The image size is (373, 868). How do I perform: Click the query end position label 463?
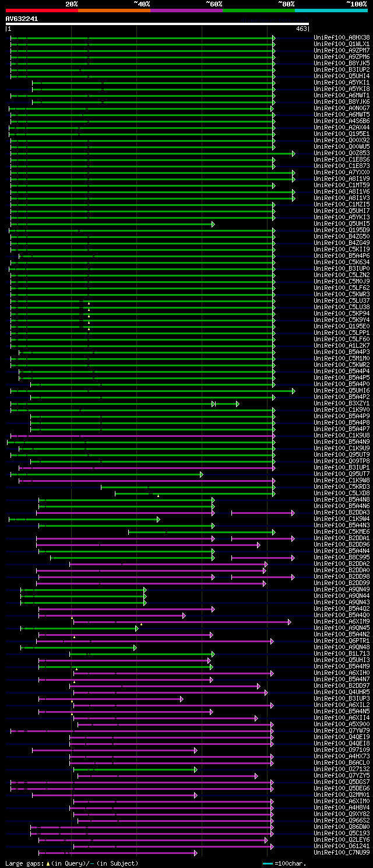click(302, 29)
